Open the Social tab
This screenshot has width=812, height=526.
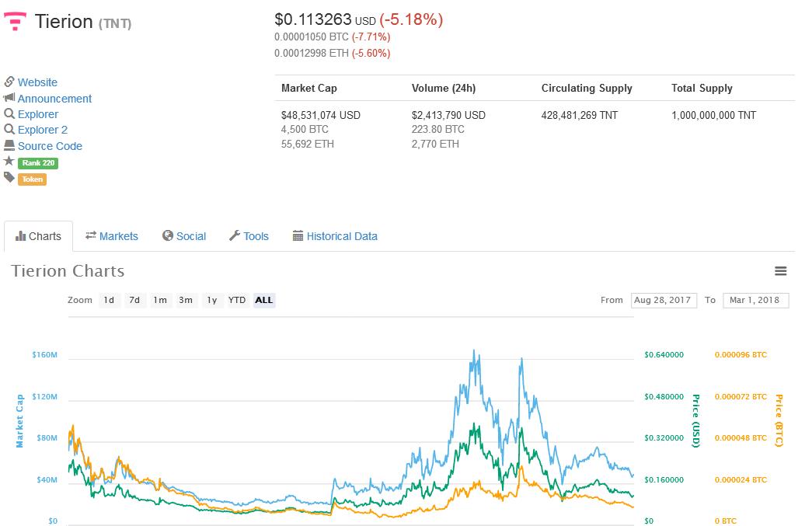(184, 236)
